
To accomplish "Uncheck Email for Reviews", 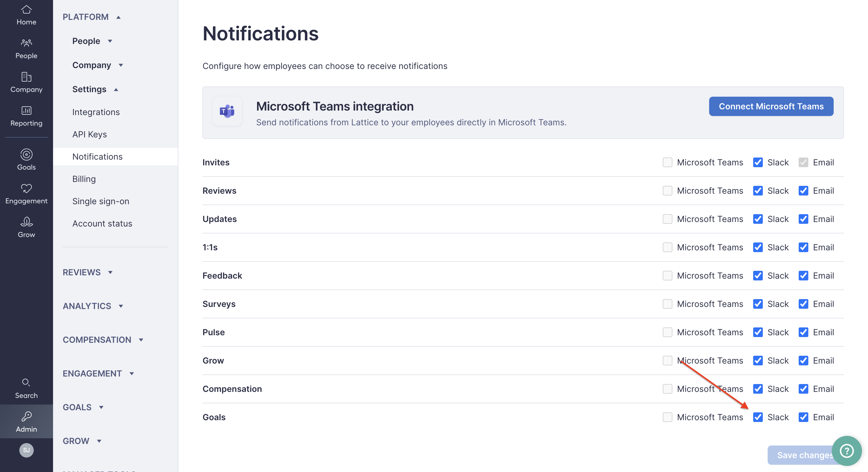I will pos(803,191).
